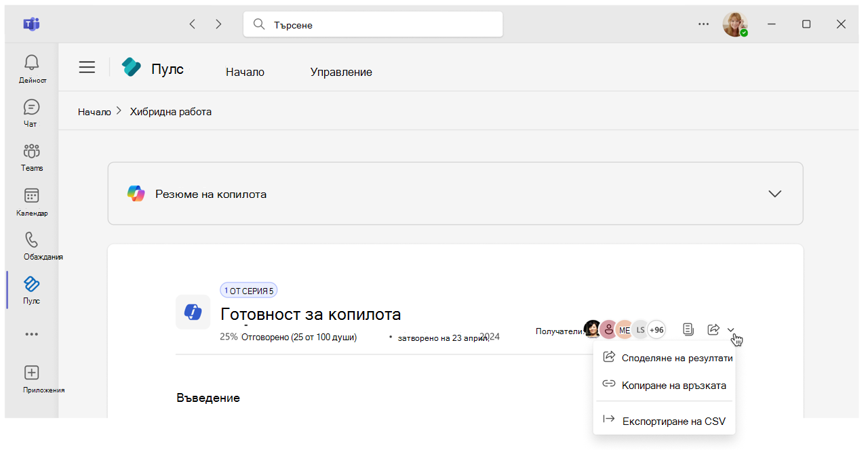Toggle the share options dropdown chevron
868x450 pixels.
pos(731,330)
